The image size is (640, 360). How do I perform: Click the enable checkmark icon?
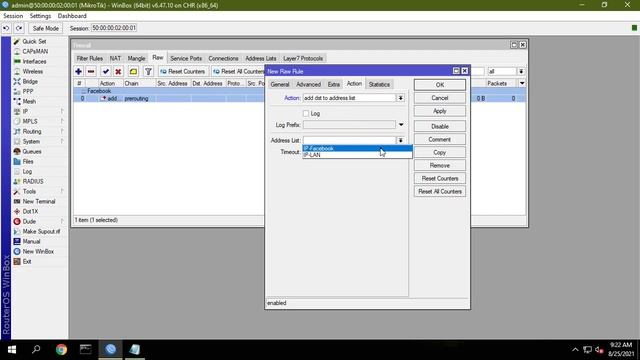(x=106, y=71)
